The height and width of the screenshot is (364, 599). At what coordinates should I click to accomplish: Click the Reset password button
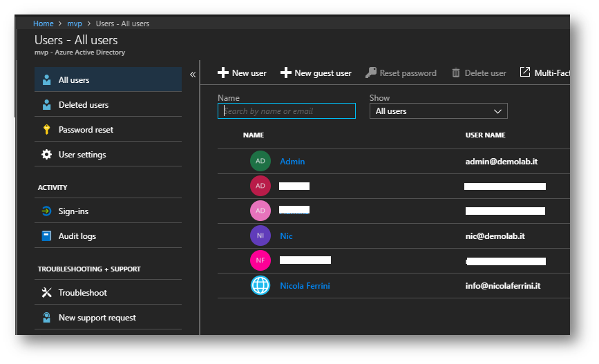coord(401,73)
